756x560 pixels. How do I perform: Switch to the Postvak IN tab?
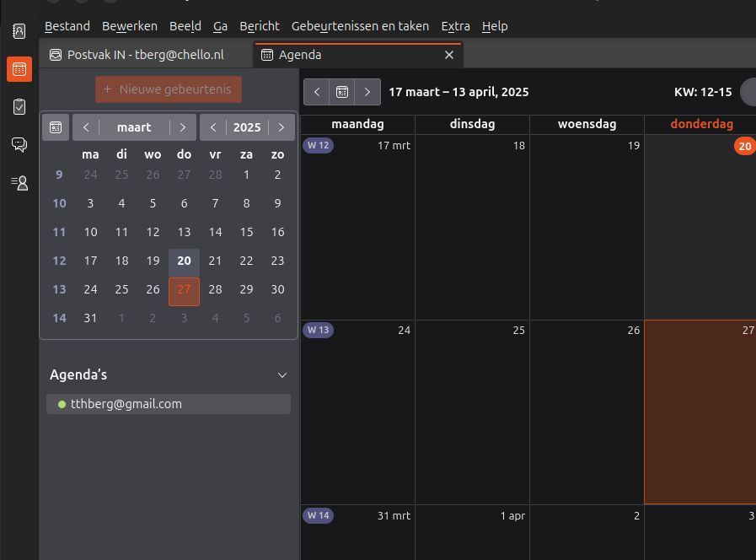click(x=146, y=55)
